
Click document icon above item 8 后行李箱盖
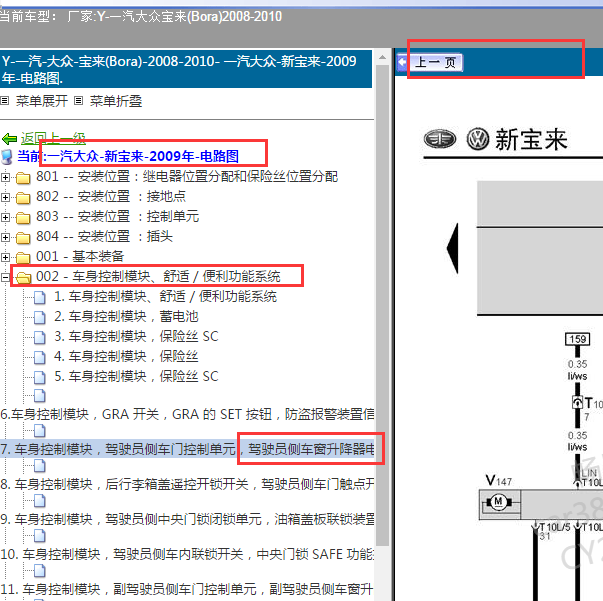40,466
